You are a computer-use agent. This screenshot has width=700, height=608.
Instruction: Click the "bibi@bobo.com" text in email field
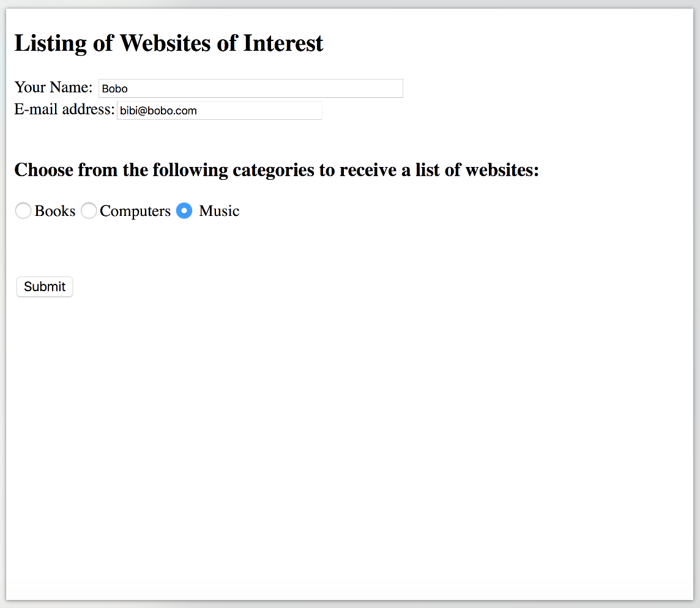coord(158,111)
